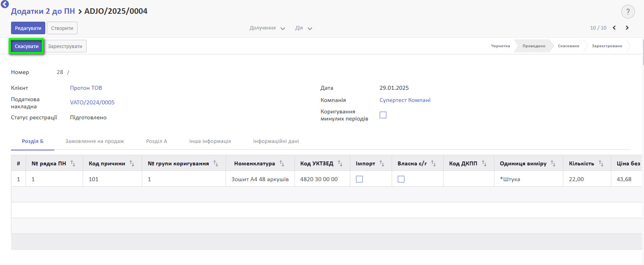This screenshot has width=644, height=265.
Task: Sort by Кількість column icon
Action: coord(601,163)
